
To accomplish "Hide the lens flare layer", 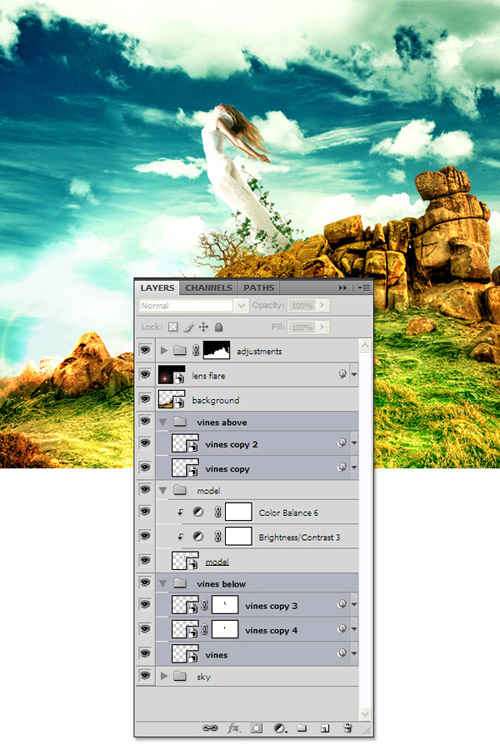I will pyautogui.click(x=145, y=375).
